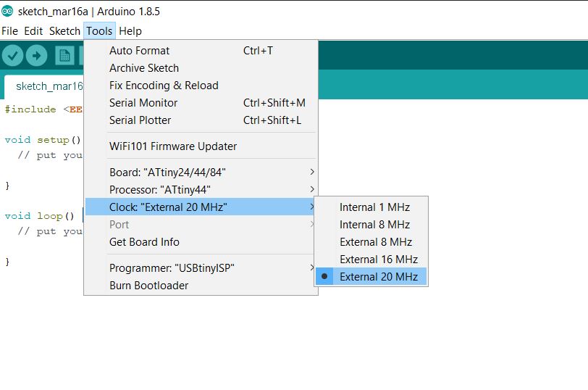Screen dimensions: 588x390
Task: Click Get Board Info entry
Action: point(144,242)
